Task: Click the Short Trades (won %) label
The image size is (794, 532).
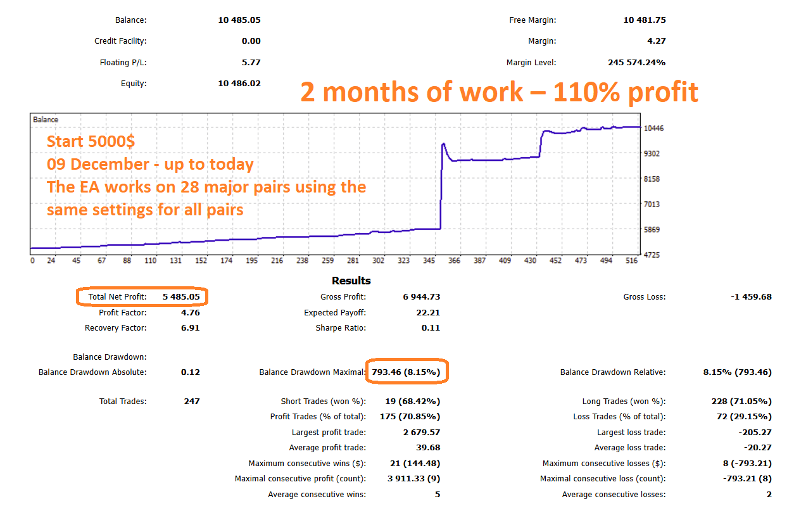Action: [324, 402]
